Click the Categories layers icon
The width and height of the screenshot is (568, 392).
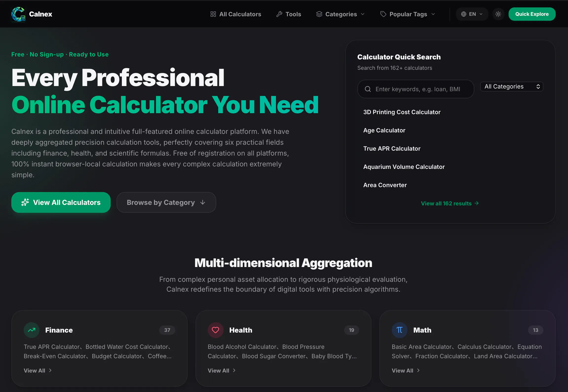319,14
